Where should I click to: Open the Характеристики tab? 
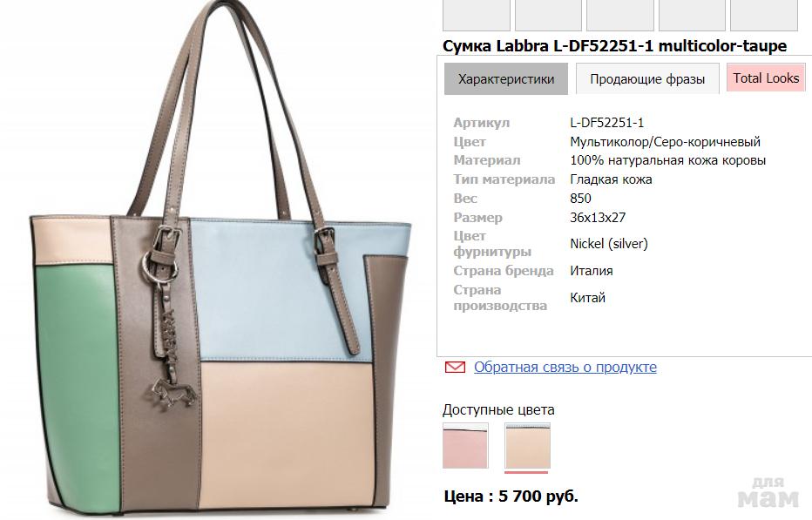(506, 78)
